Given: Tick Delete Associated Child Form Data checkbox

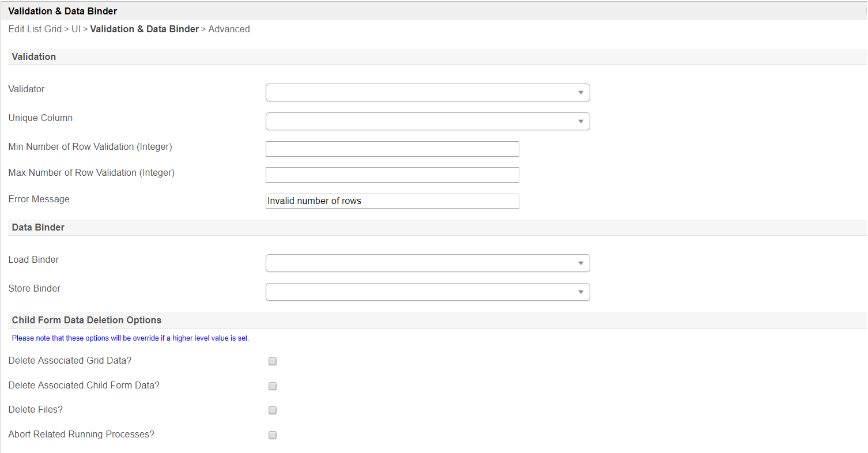Looking at the screenshot, I should point(273,386).
